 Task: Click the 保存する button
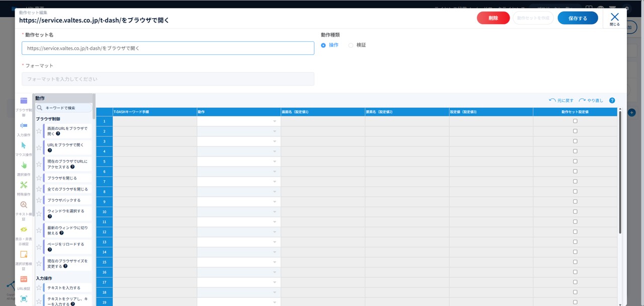point(578,18)
